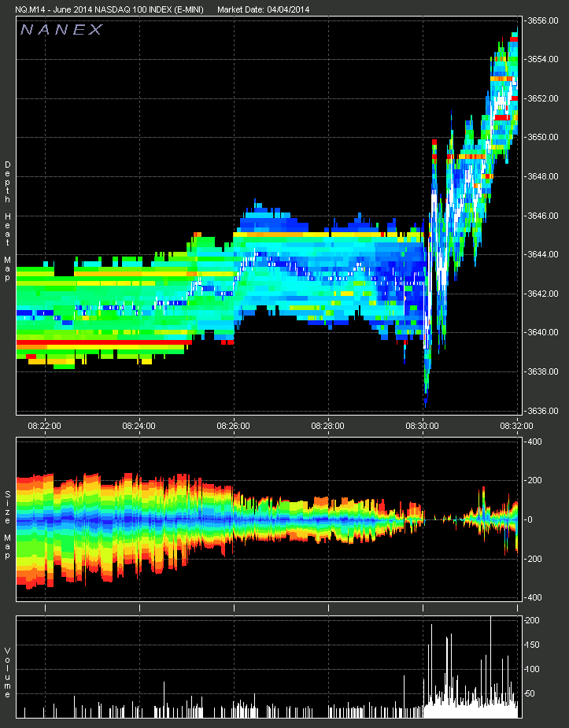Click the 3646.00 price axis label
Image resolution: width=569 pixels, height=728 pixels.
(542, 216)
